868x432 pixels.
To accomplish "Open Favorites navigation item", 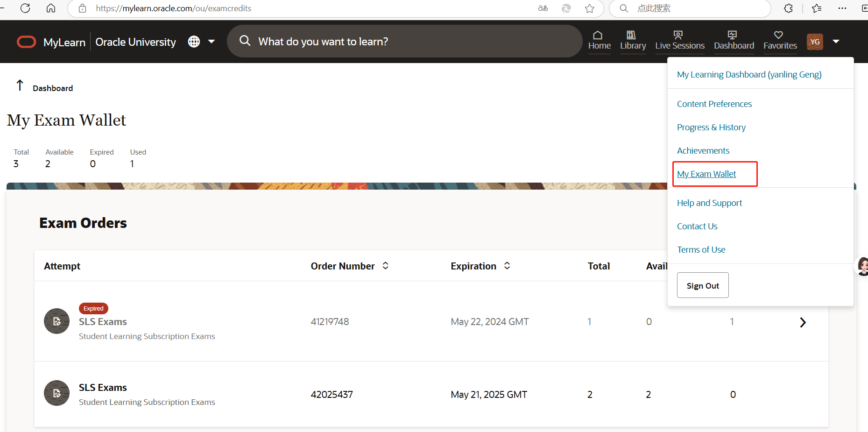I will [x=780, y=41].
